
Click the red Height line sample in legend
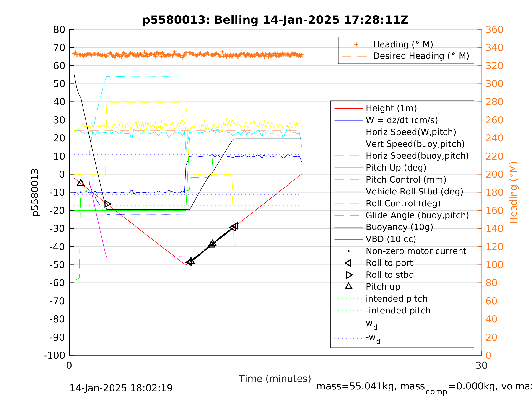(349, 109)
